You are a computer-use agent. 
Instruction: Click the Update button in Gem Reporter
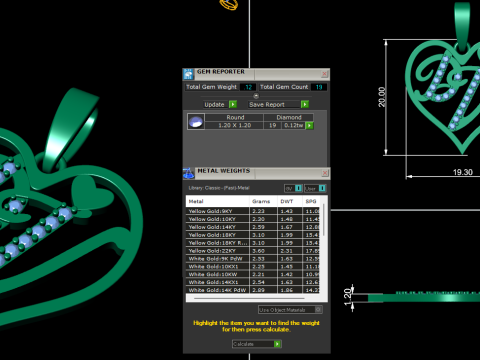pyautogui.click(x=216, y=104)
